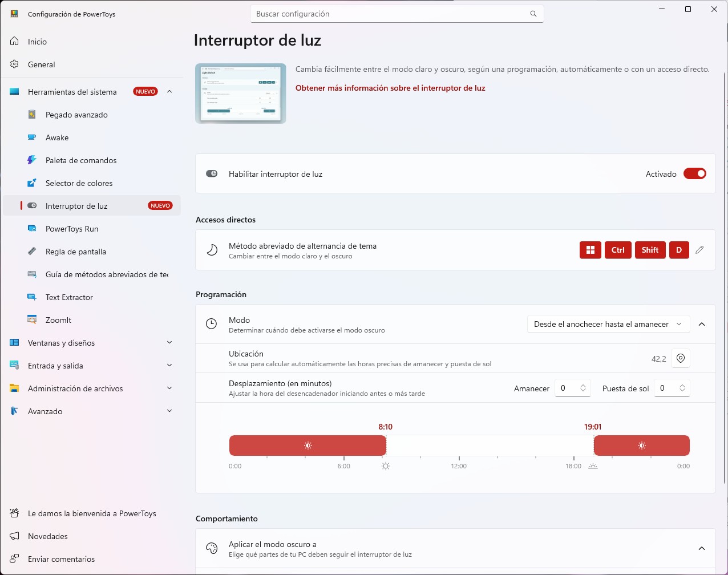Click the Shift key shortcut button
Image resolution: width=728 pixels, height=575 pixels.
click(650, 250)
